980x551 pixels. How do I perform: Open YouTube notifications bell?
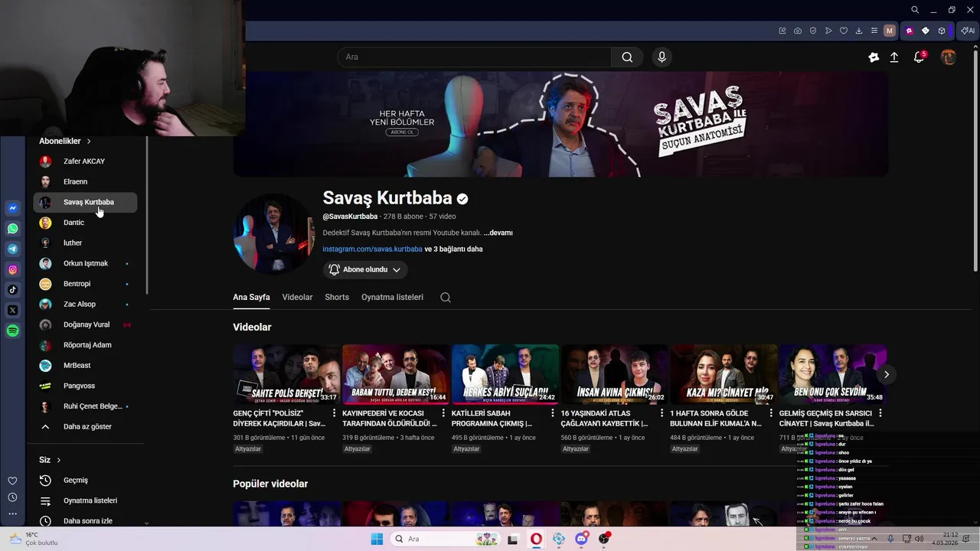pyautogui.click(x=920, y=57)
